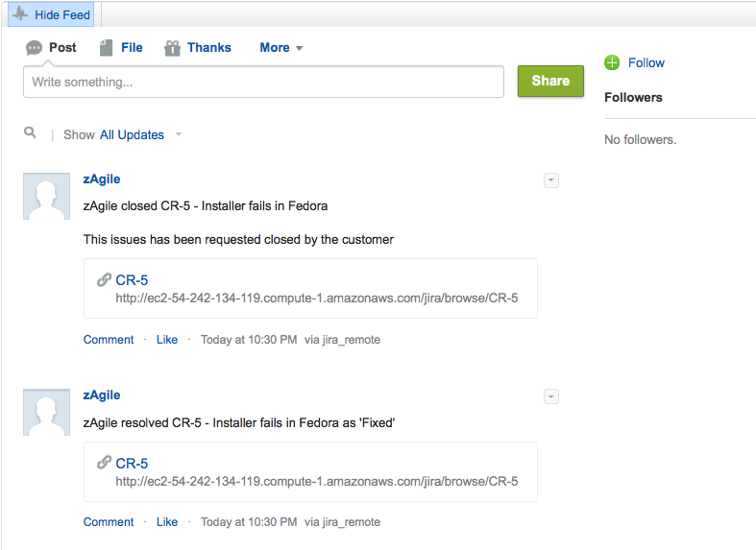Click the pulse icon on Hide Feed
Screen dimensions: 756x550
tap(20, 14)
